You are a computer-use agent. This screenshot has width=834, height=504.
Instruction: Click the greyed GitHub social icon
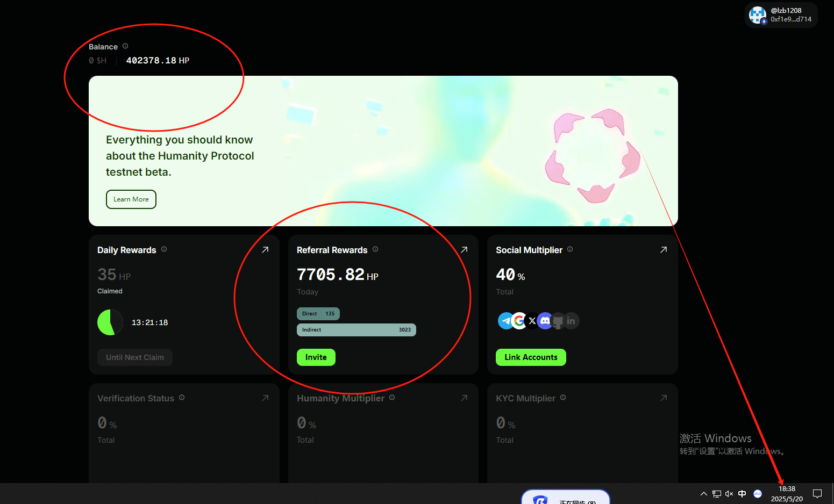tap(558, 321)
